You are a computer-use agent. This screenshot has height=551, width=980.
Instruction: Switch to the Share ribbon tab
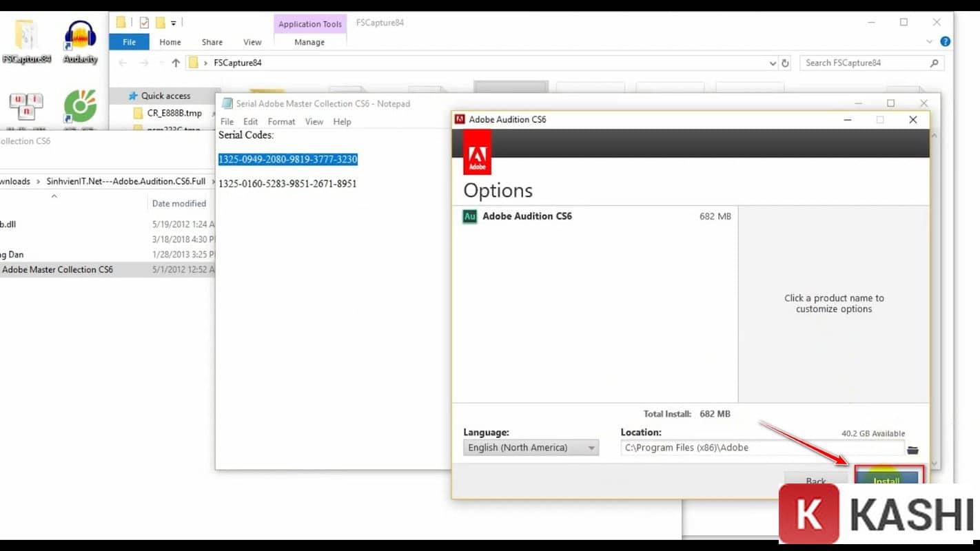pyautogui.click(x=212, y=42)
